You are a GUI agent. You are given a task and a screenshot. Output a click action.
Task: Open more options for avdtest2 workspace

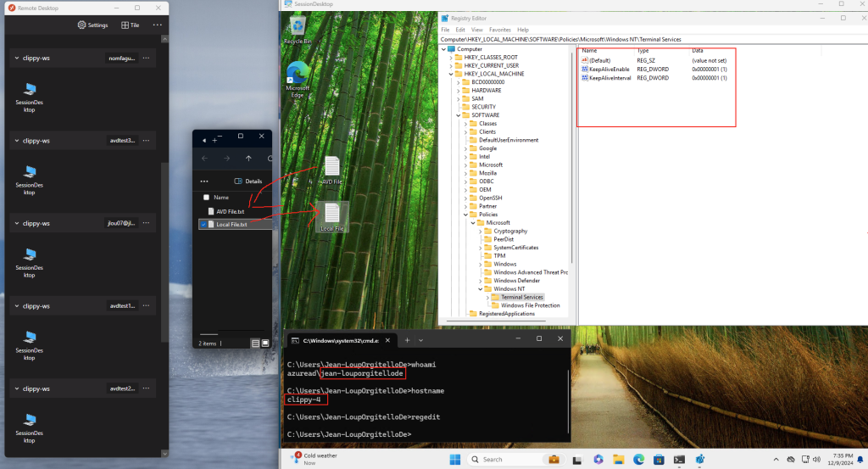pos(146,388)
